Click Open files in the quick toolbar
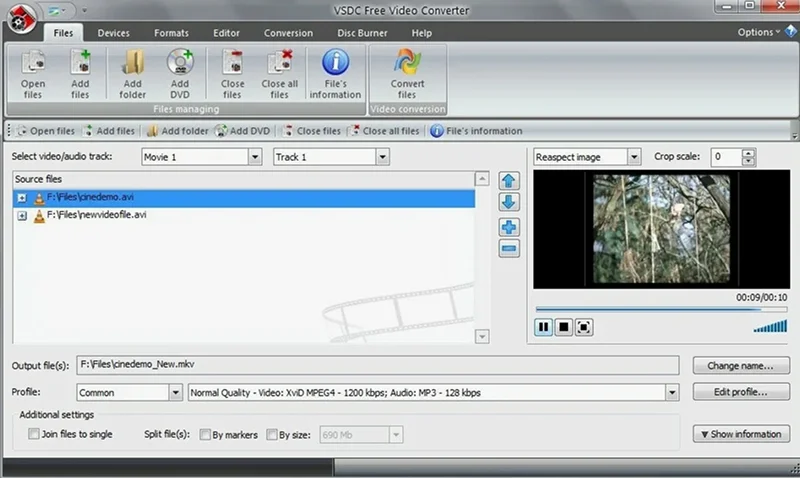This screenshot has width=800, height=478. (45, 131)
